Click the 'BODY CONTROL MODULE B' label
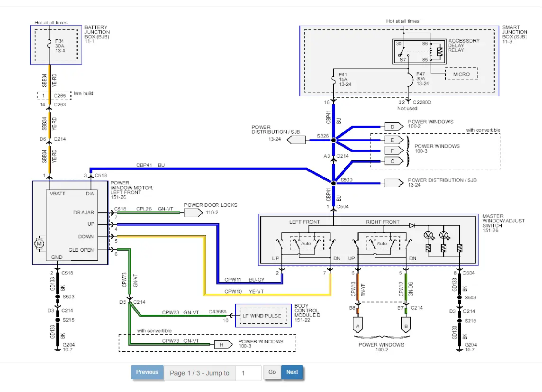Image resolution: width=542 pixels, height=392 pixels. pyautogui.click(x=307, y=310)
